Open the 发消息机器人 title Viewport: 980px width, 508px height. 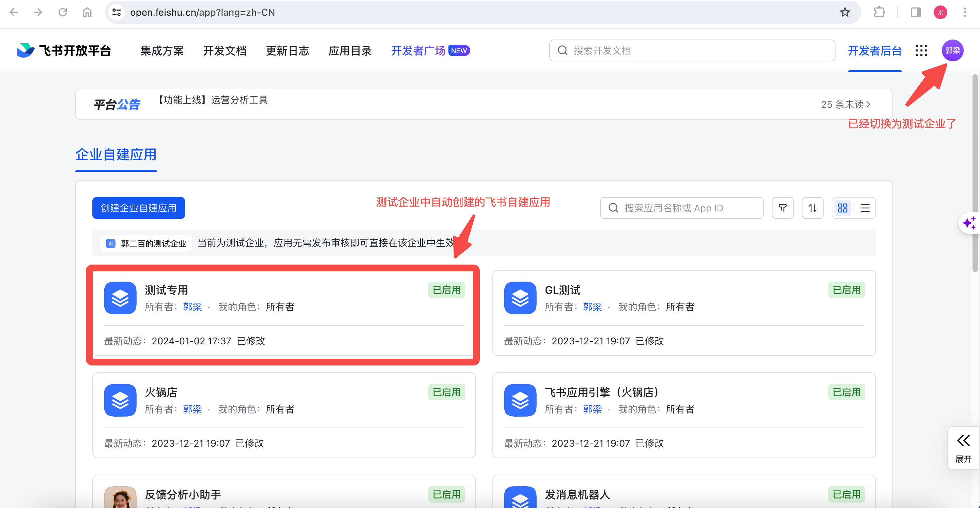(577, 494)
